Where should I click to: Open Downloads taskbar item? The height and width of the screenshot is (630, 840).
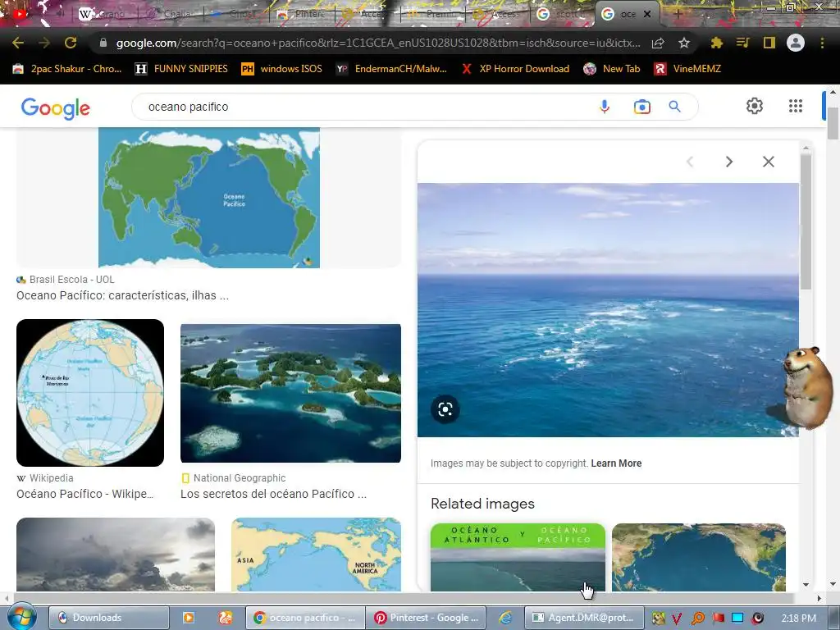[110, 618]
